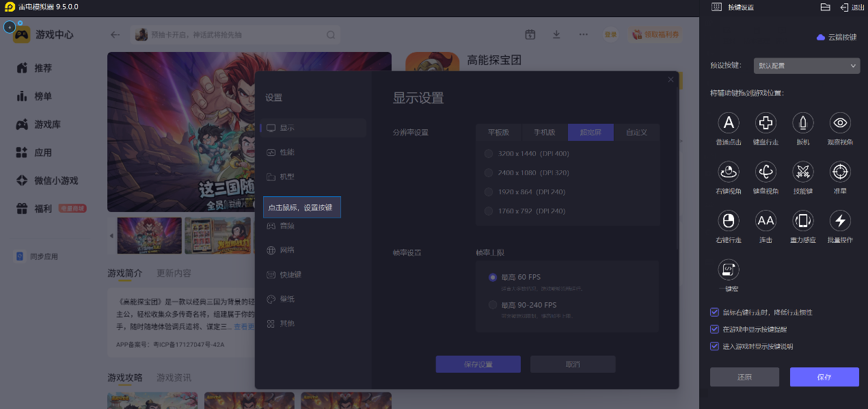Select 2400 x 1080 (DPI 320) resolution
Image resolution: width=868 pixels, height=409 pixels.
pyautogui.click(x=489, y=172)
